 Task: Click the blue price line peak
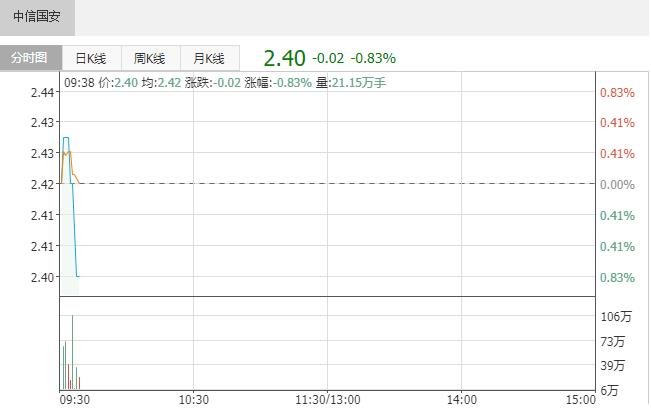coord(66,137)
